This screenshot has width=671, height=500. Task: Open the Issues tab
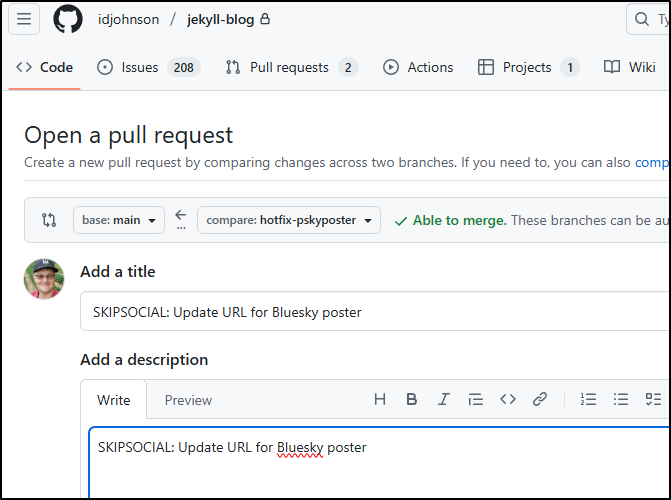click(147, 67)
